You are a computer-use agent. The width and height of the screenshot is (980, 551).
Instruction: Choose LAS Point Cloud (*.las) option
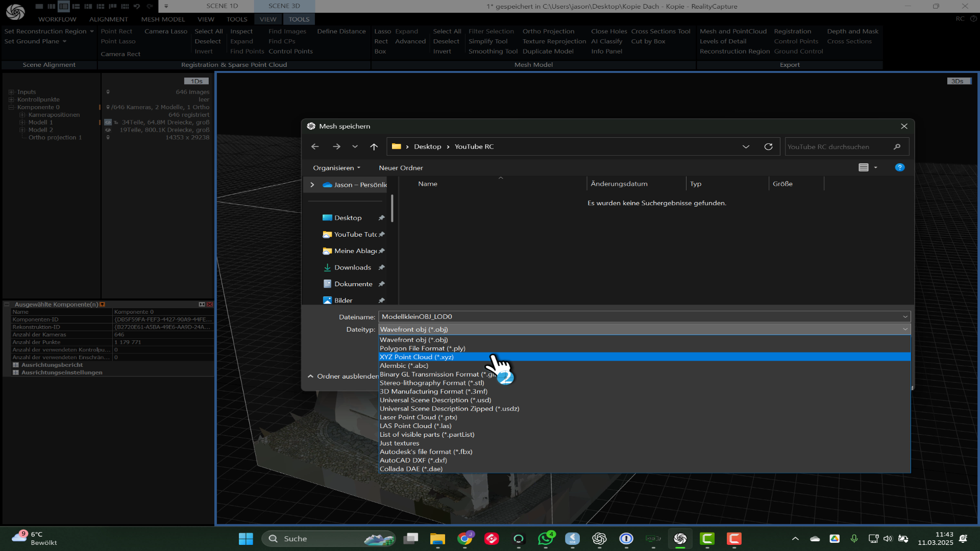click(644, 426)
